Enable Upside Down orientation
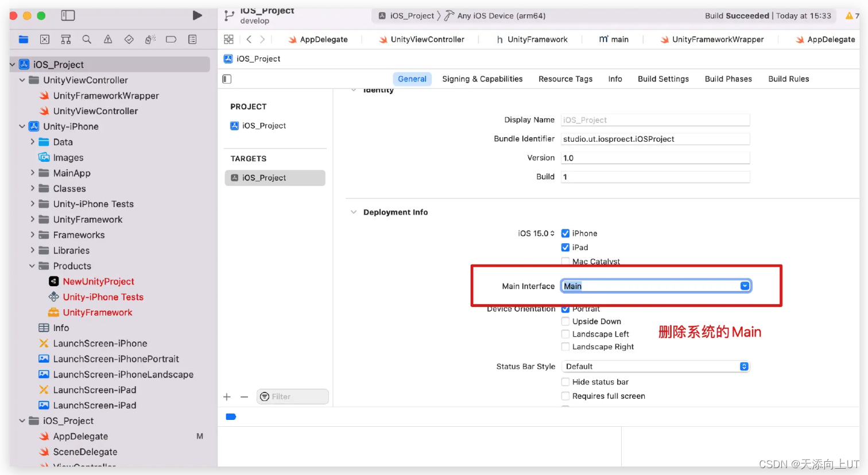Image resolution: width=868 pixels, height=475 pixels. tap(565, 321)
